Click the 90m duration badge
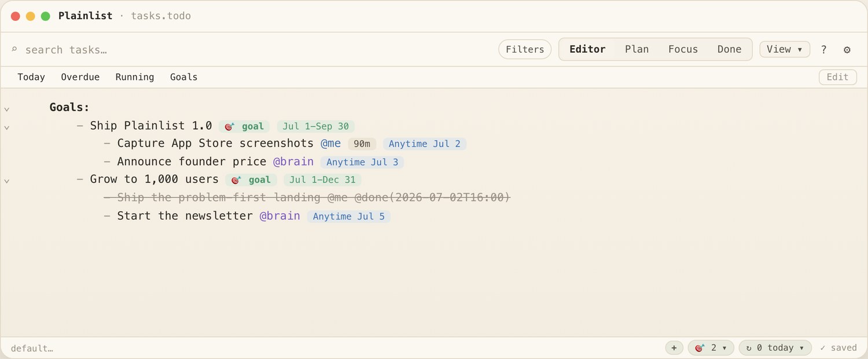 [x=362, y=144]
